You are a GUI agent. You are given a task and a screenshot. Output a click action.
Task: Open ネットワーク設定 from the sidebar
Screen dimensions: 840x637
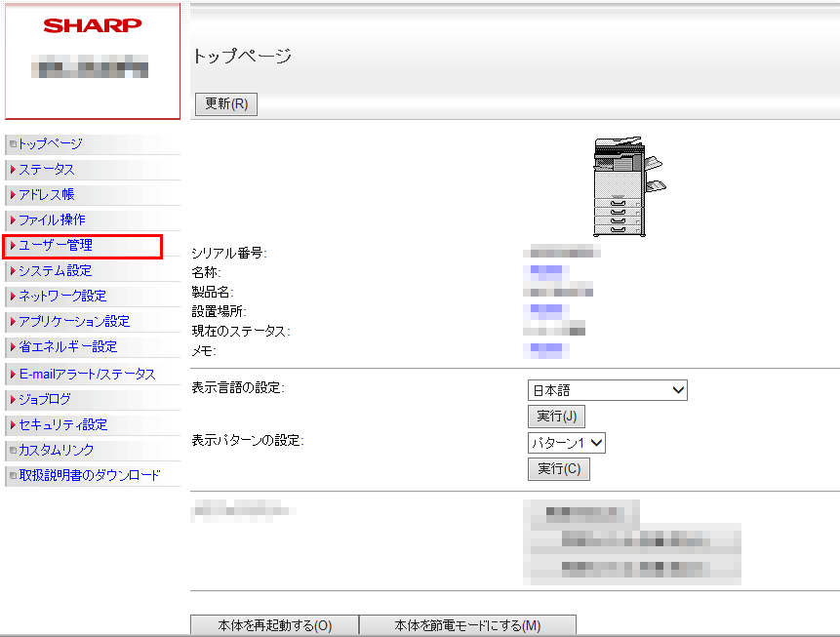pyautogui.click(x=62, y=297)
